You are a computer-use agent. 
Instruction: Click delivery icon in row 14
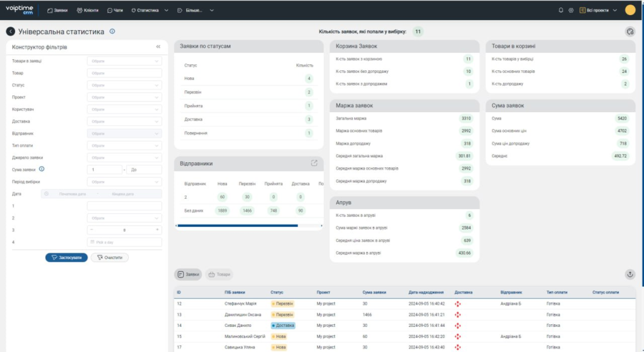click(458, 326)
